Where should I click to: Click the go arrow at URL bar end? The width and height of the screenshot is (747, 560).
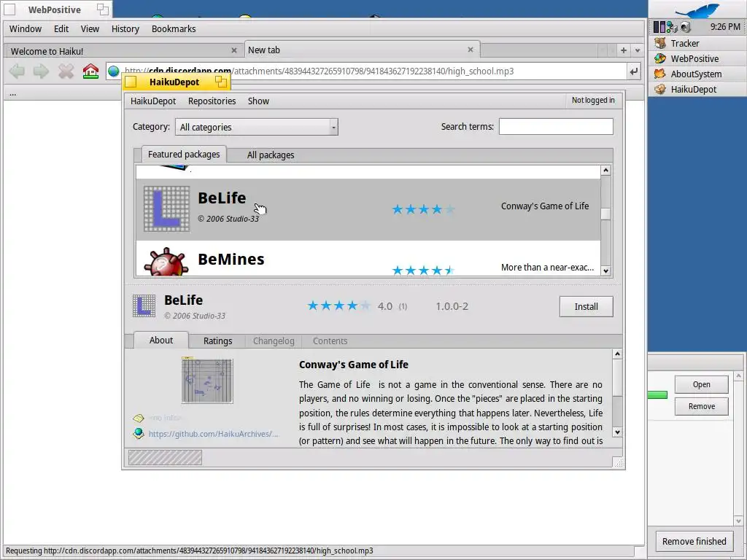(x=634, y=71)
